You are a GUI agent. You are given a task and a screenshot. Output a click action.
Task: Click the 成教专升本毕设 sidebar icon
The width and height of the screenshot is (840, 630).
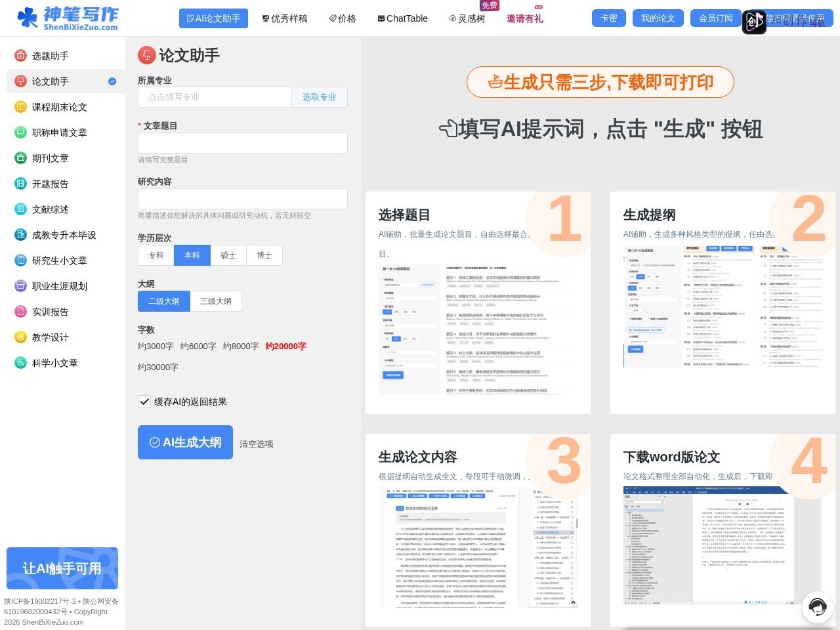point(20,235)
